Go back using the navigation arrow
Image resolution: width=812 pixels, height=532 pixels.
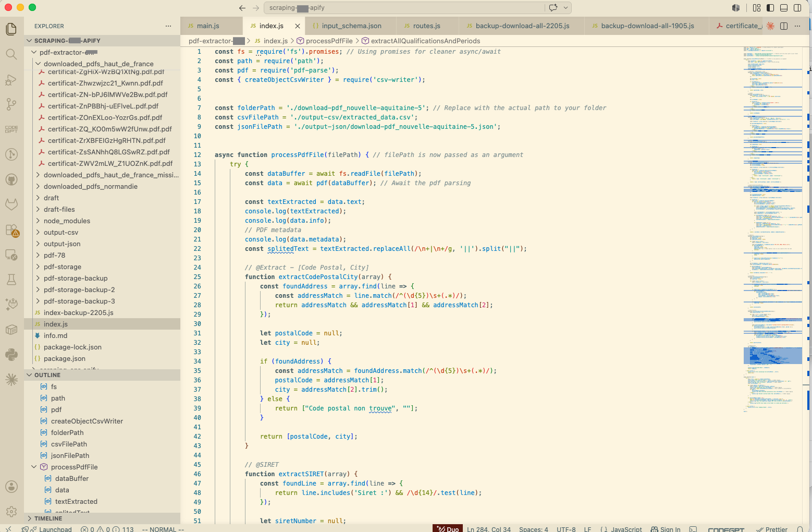(x=242, y=8)
